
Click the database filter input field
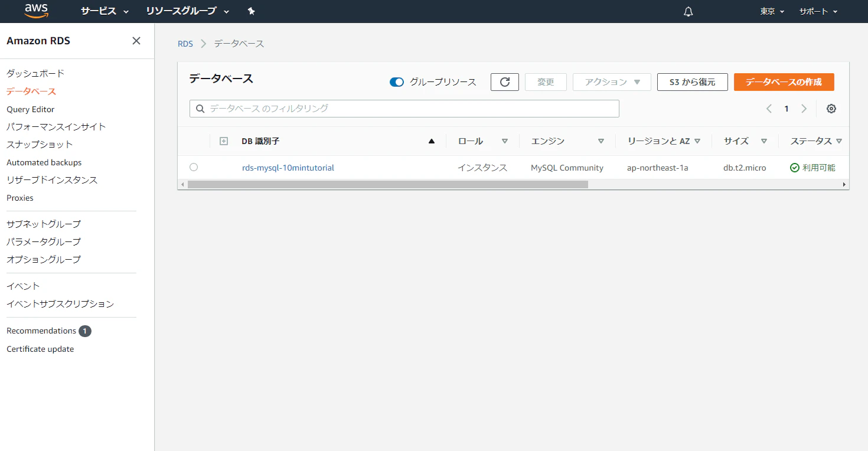404,109
